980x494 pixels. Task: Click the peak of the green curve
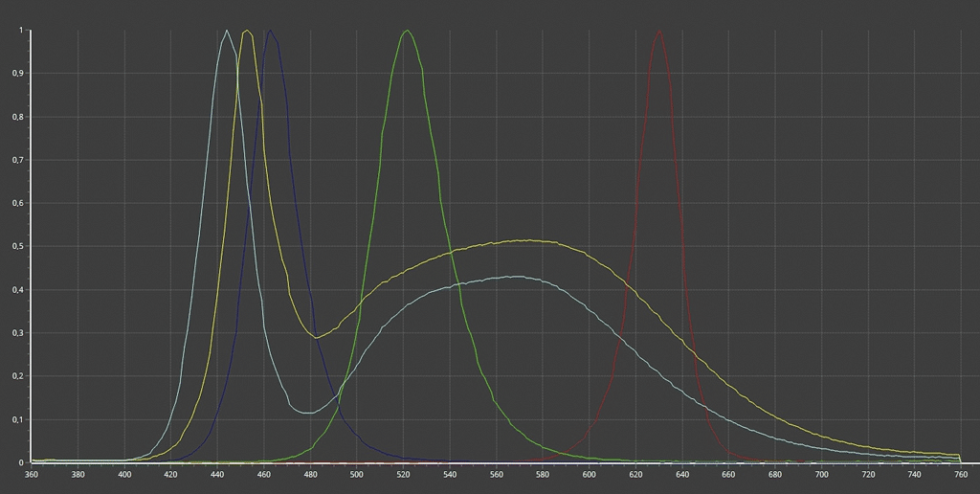point(408,31)
